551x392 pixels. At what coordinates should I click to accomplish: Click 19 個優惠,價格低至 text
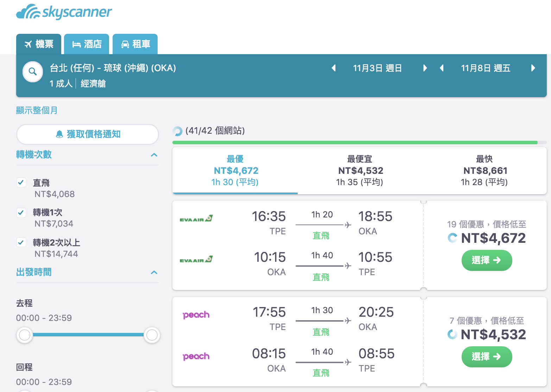(487, 224)
